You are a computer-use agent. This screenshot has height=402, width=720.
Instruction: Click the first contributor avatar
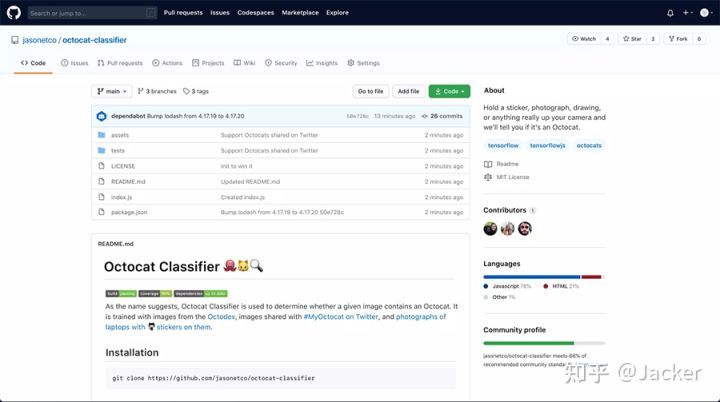click(x=490, y=228)
